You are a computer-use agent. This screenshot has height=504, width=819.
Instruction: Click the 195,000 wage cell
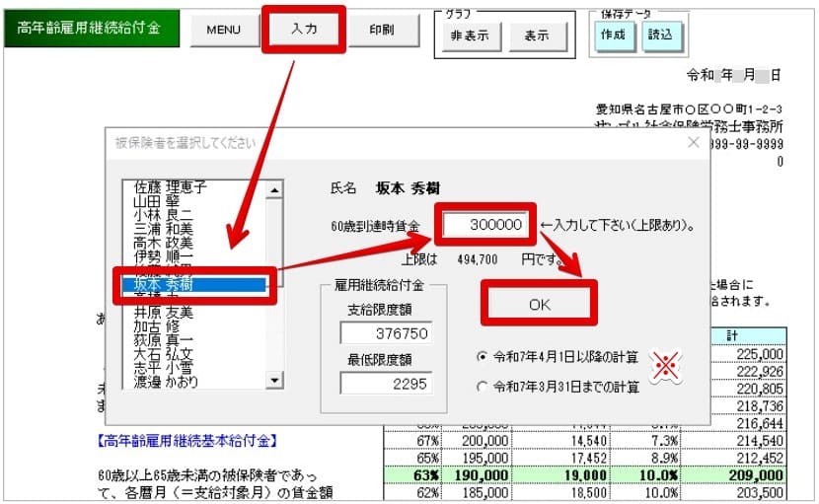[476, 458]
